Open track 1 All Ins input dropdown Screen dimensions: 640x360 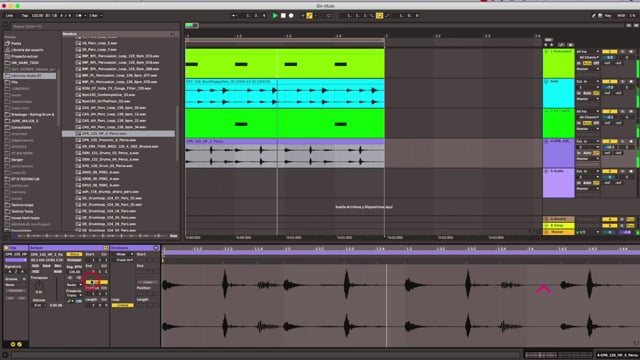(588, 52)
